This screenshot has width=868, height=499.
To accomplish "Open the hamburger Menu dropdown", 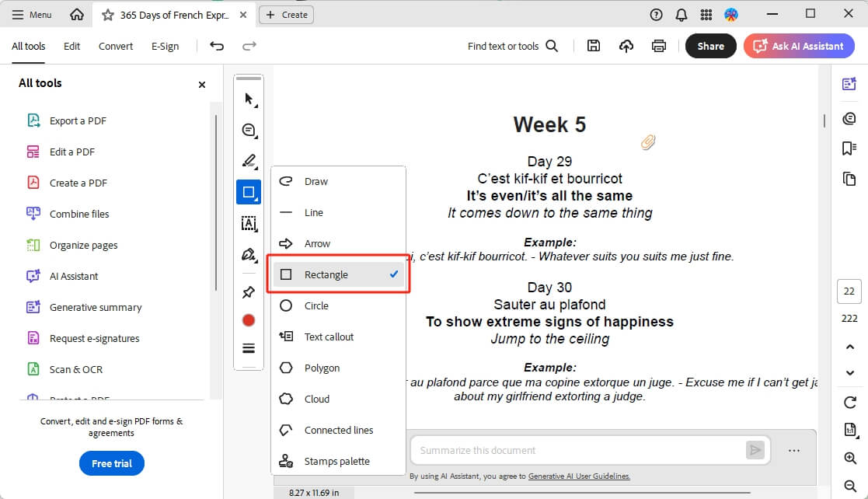I will (x=32, y=15).
